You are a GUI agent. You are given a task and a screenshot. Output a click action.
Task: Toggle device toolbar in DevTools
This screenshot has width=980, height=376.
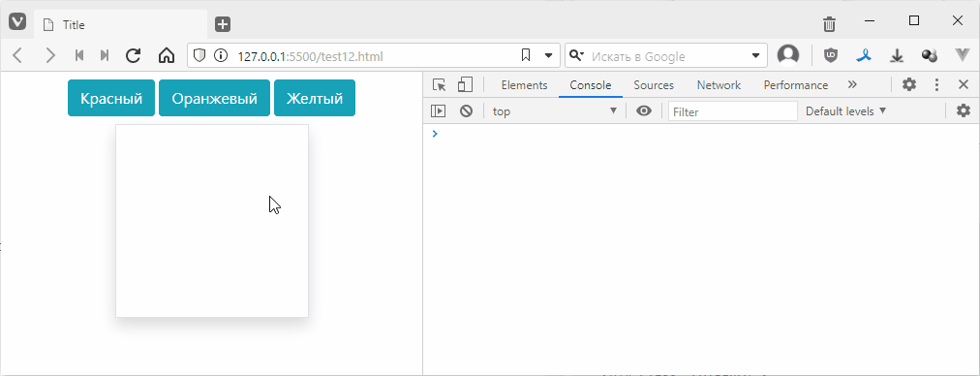465,85
